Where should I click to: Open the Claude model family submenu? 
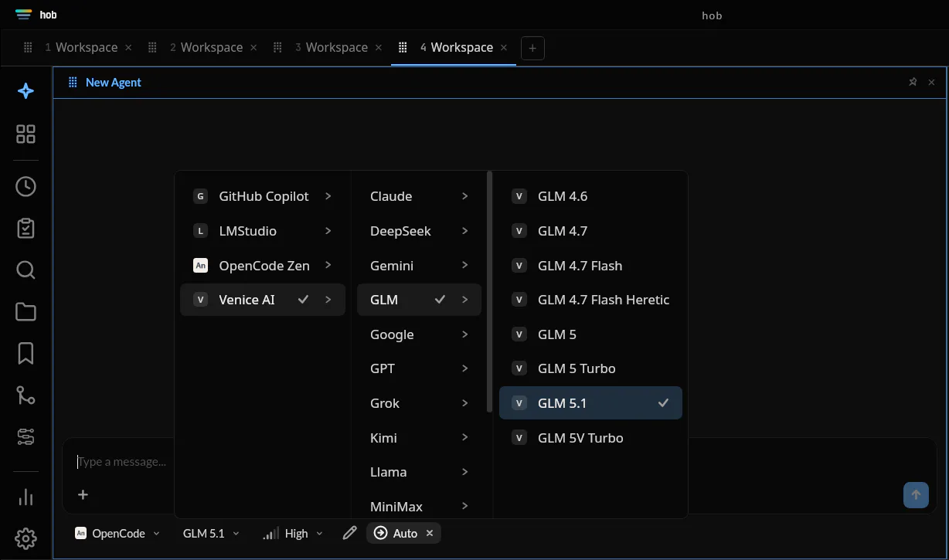point(419,196)
